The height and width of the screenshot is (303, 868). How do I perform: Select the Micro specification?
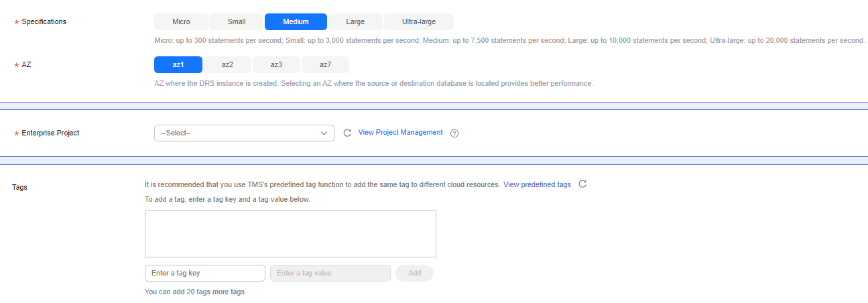pos(181,21)
